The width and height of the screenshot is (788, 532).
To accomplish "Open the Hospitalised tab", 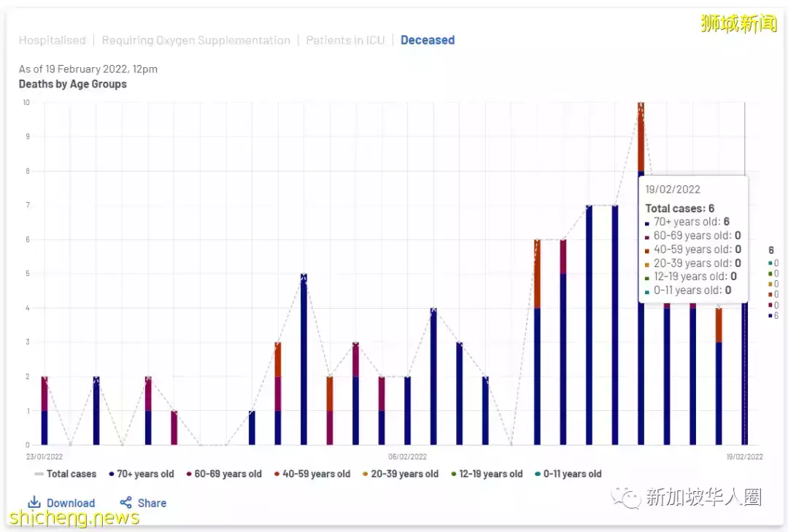I will (52, 40).
